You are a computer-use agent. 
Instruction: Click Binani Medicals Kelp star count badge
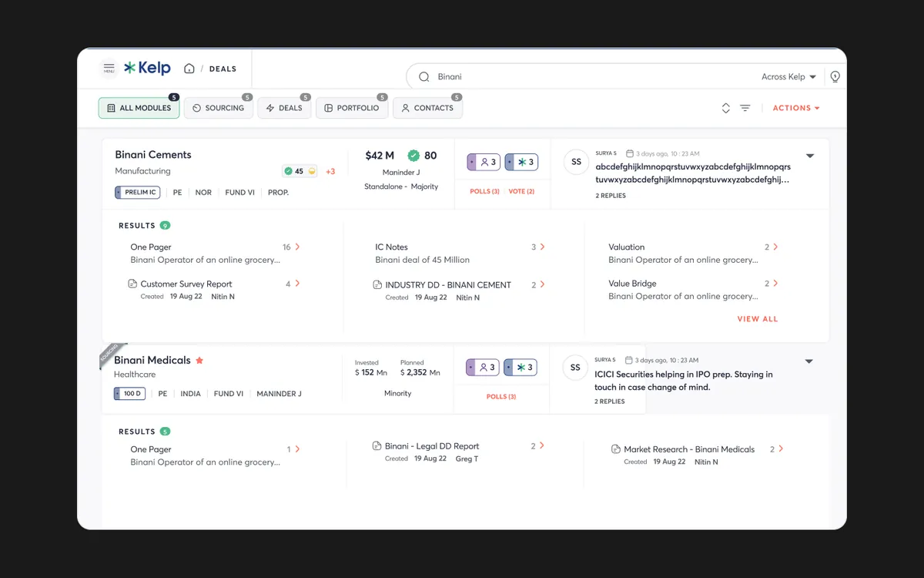(521, 368)
